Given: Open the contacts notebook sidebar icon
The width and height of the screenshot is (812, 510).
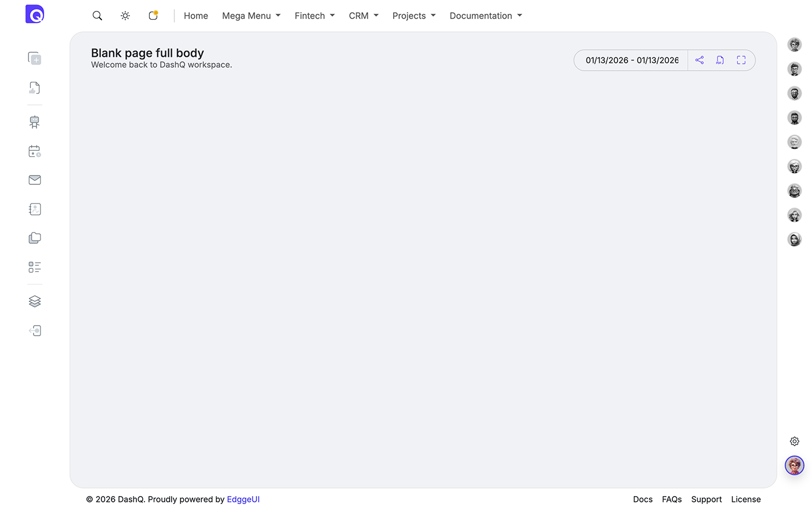Looking at the screenshot, I should point(35,209).
